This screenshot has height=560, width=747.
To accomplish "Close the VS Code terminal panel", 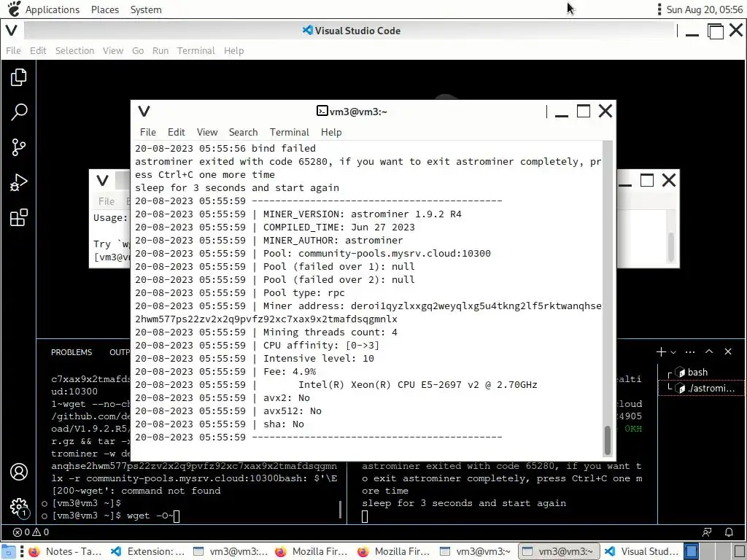I will (728, 351).
